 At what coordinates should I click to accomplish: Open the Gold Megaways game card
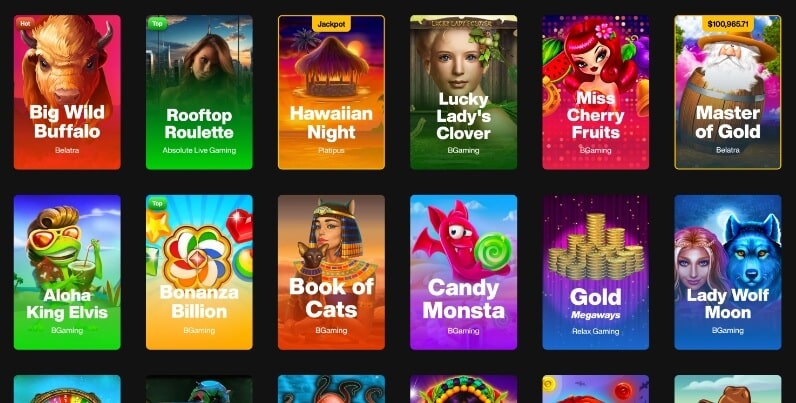(595, 273)
